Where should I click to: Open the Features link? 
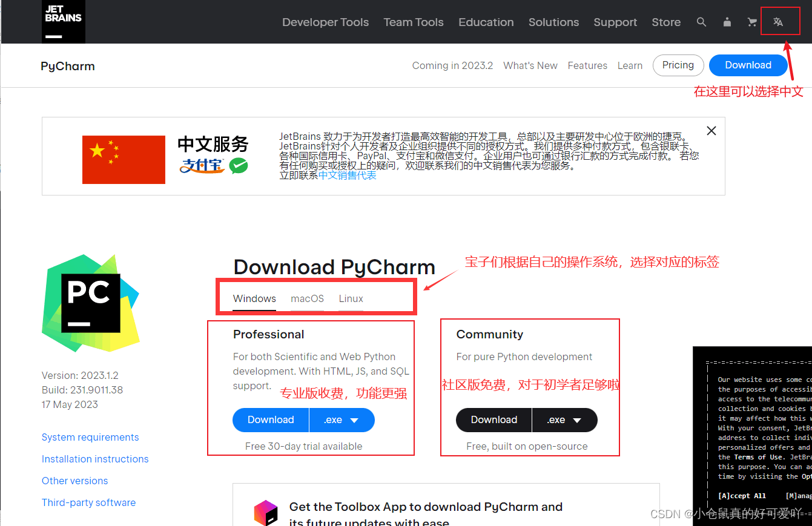point(587,65)
